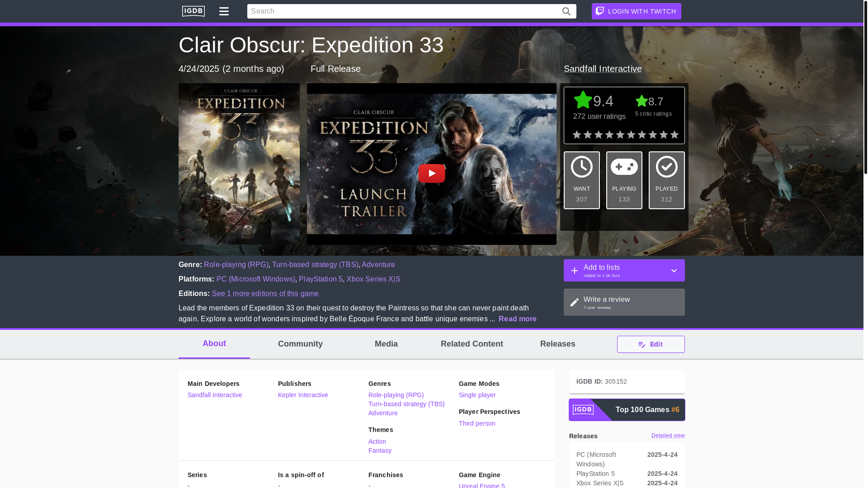Open the hamburger navigation menu
This screenshot has width=868, height=488.
[224, 11]
